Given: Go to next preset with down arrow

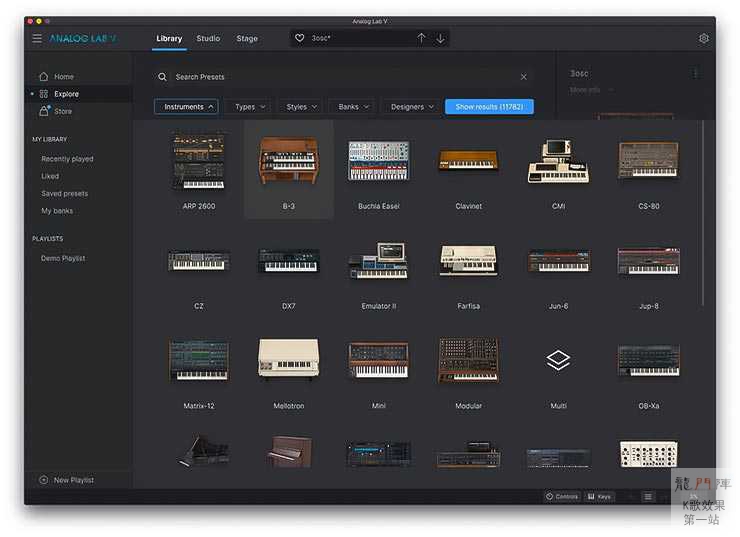Looking at the screenshot, I should 440,38.
